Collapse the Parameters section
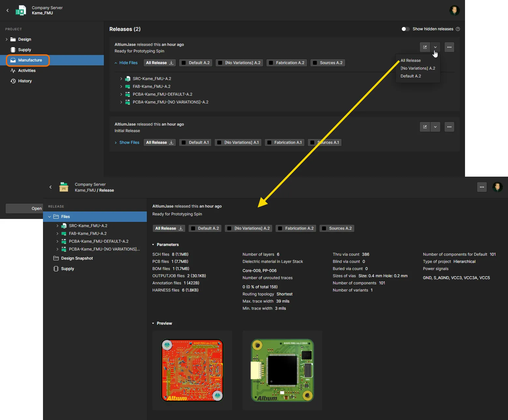This screenshot has width=508, height=420. (x=153, y=245)
